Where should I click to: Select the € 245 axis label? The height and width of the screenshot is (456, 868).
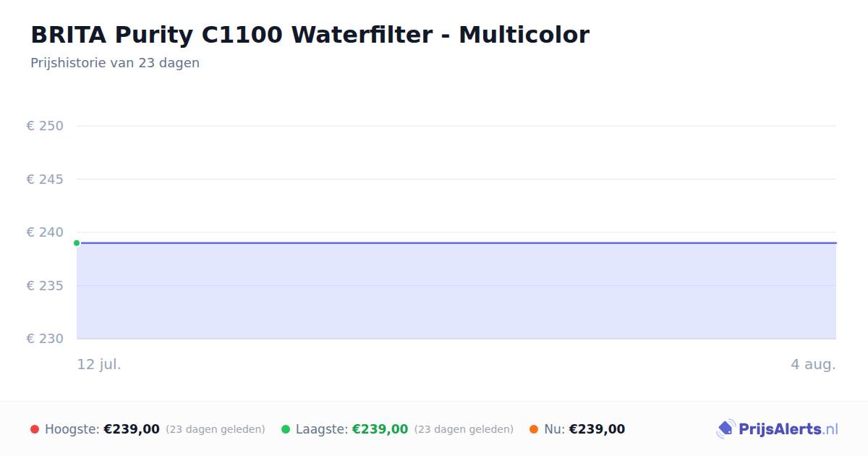[x=45, y=179]
